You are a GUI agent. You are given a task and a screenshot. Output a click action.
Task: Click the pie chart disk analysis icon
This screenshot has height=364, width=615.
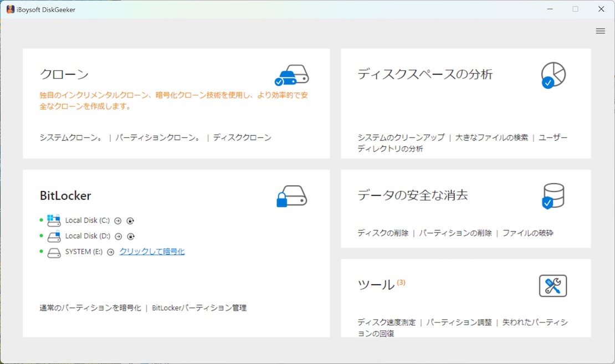(x=553, y=75)
